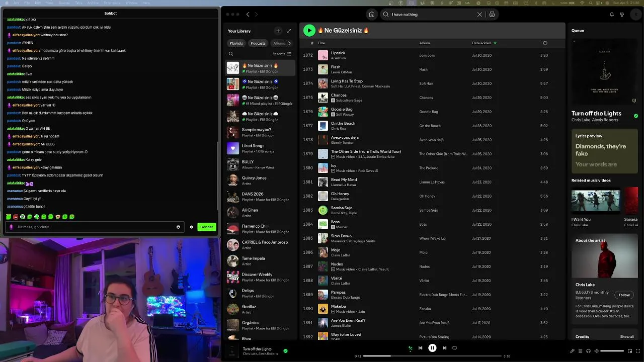The width and height of the screenshot is (644, 362).
Task: Show more library filters with chevron arrow
Action: click(289, 43)
